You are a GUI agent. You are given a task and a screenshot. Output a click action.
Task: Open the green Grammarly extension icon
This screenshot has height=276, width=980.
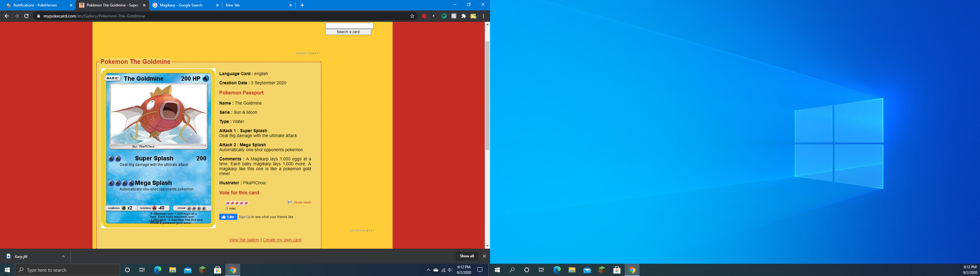pos(444,16)
